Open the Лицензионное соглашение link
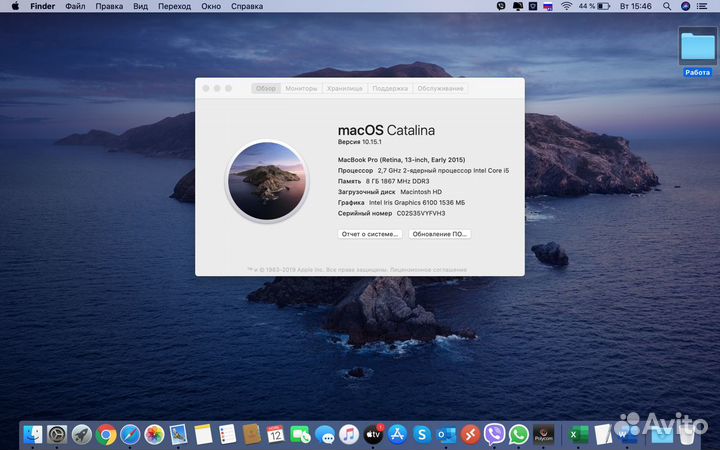Viewport: 720px width, 450px height. (x=428, y=270)
